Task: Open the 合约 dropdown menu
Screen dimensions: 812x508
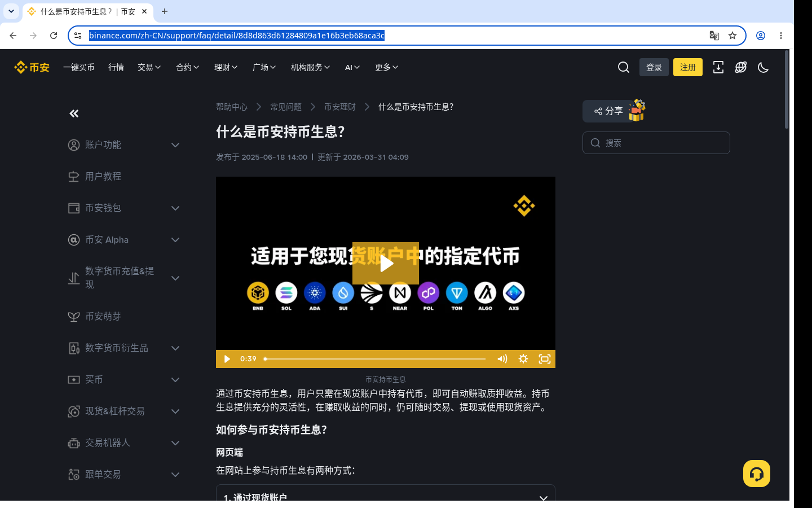Action: pyautogui.click(x=188, y=67)
